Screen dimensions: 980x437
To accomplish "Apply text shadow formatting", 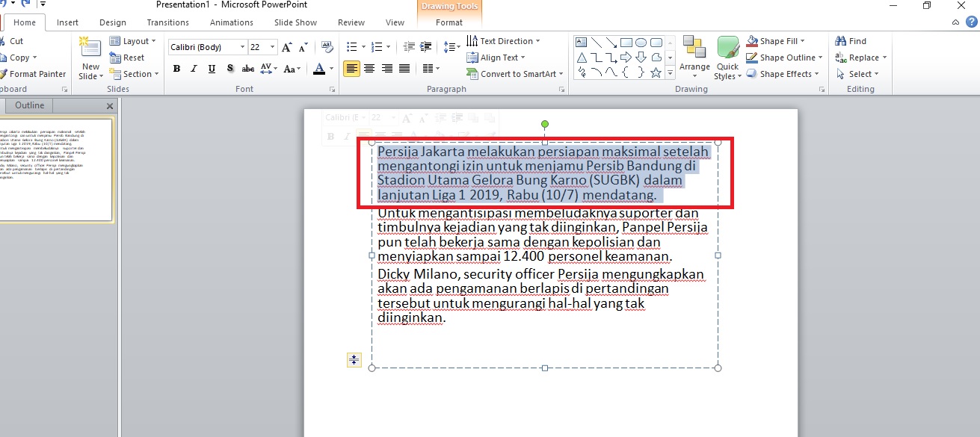I will tap(230, 69).
